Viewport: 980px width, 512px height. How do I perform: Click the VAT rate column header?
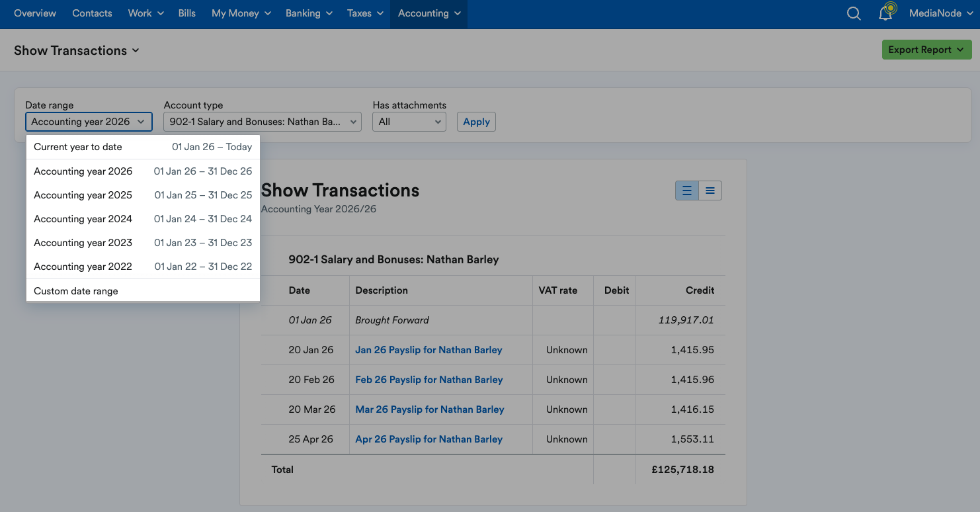(558, 290)
